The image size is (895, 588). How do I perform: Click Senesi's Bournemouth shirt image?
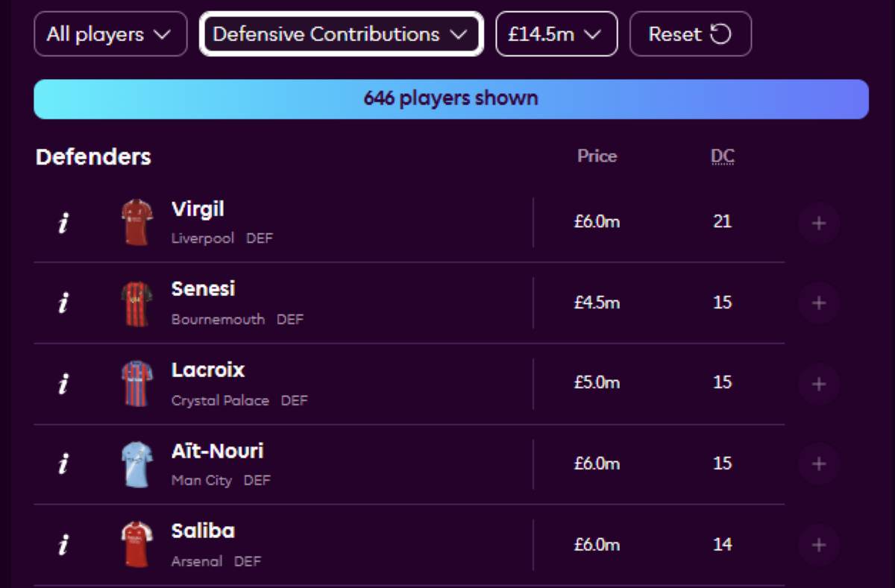coord(137,303)
